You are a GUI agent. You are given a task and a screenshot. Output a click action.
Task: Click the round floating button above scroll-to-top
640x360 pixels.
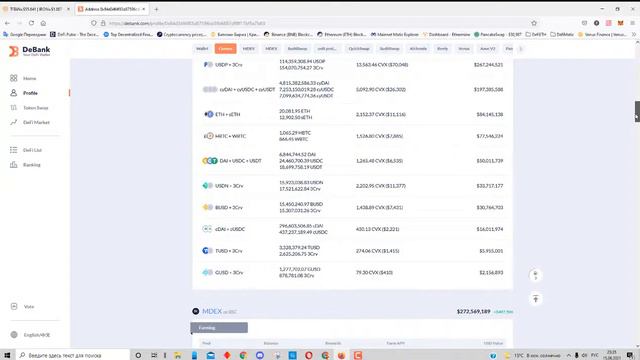tap(536, 276)
